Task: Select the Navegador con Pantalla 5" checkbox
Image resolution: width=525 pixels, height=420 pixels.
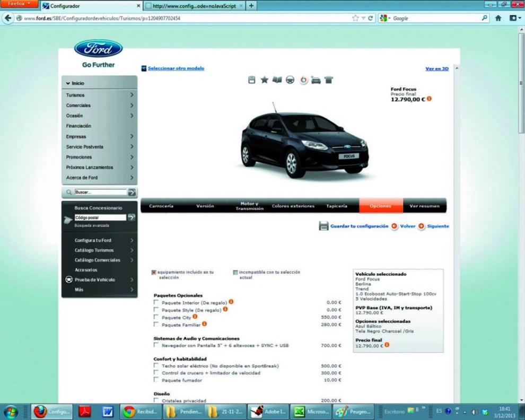Action: click(x=156, y=345)
